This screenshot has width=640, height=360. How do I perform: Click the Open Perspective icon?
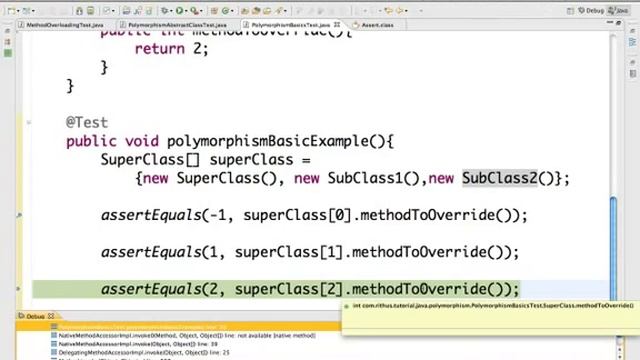point(570,11)
